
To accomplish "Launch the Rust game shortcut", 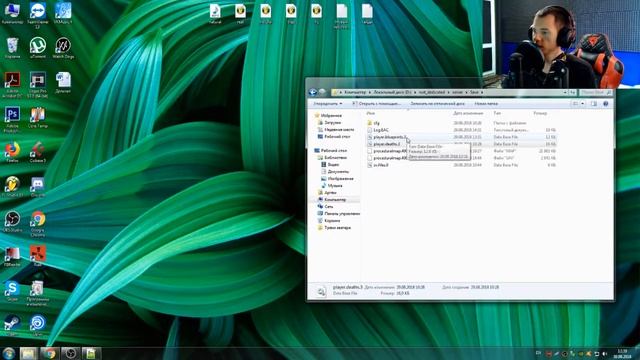I will pyautogui.click(x=38, y=256).
